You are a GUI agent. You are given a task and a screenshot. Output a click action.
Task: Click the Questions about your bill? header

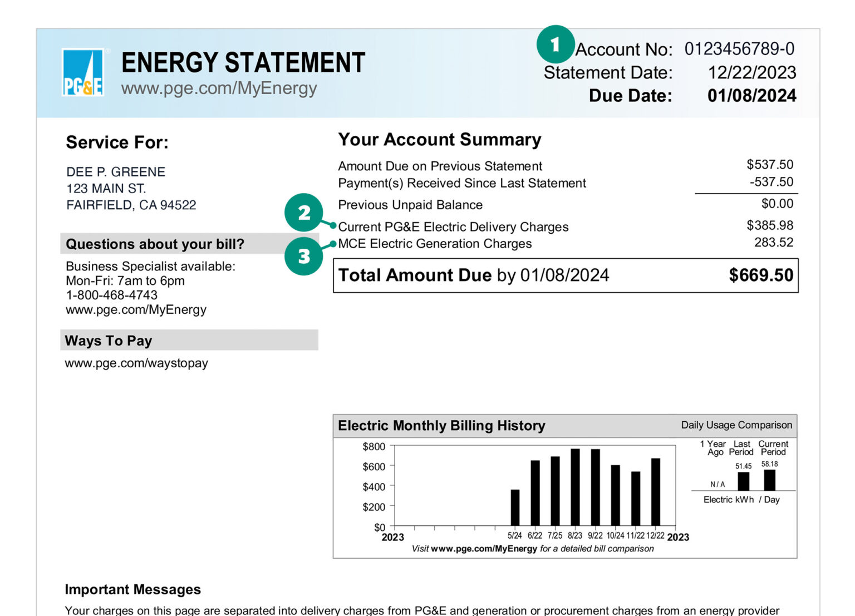[189, 244]
